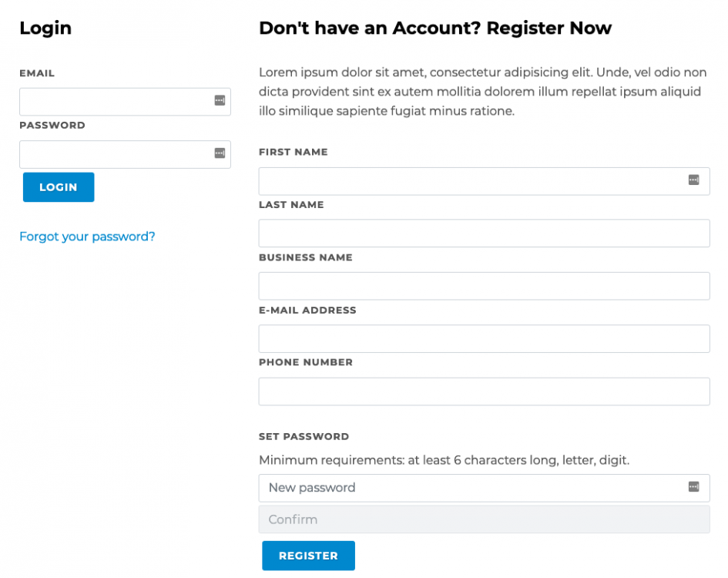Screen dimensions: 728x578
Task: Click the New password input field
Action: pos(462,488)
